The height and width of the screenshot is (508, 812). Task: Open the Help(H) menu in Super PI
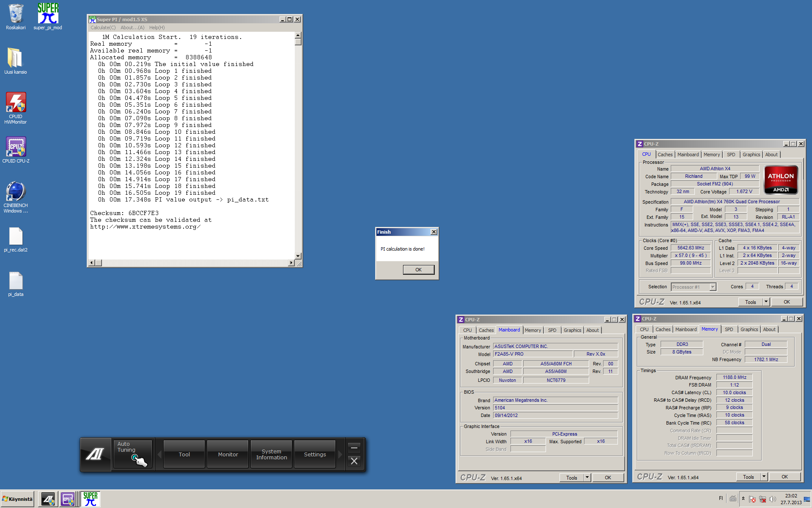(157, 28)
